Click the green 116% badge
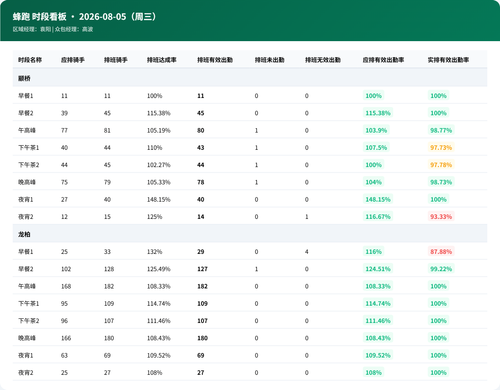The width and height of the screenshot is (500, 390). [373, 252]
